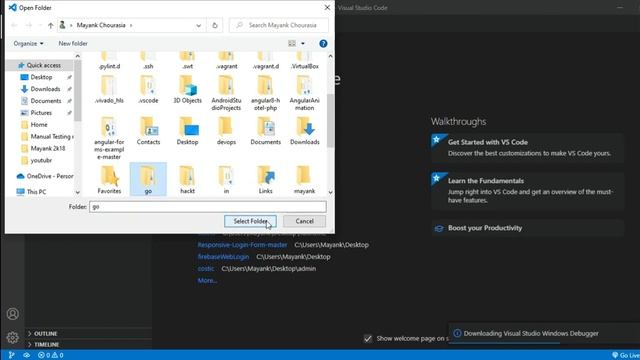Screen dimensions: 640x360
Task: Select the angular-forms-example-master folder
Action: [x=109, y=138]
